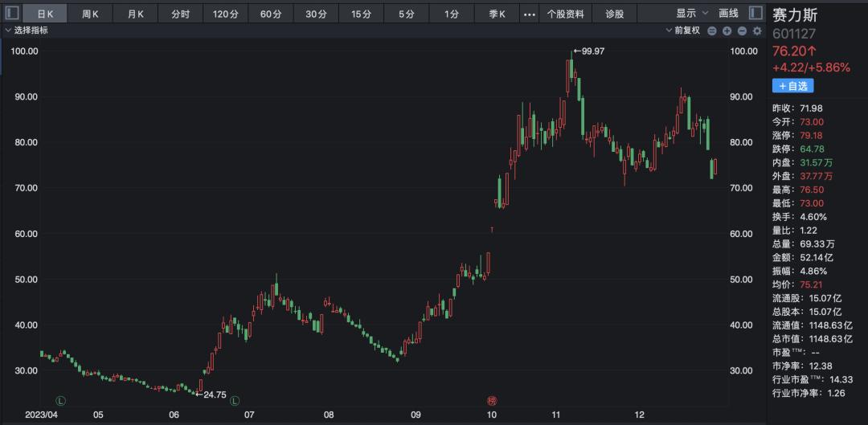Click the more periods ellipsis icon
This screenshot has height=425, width=868.
click(x=529, y=14)
